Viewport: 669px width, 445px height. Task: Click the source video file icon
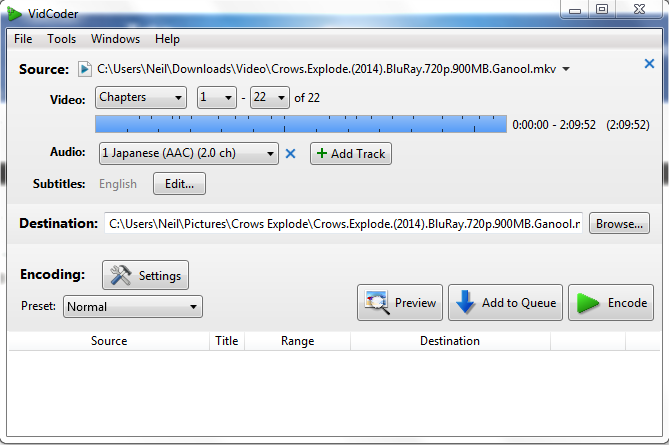point(84,69)
